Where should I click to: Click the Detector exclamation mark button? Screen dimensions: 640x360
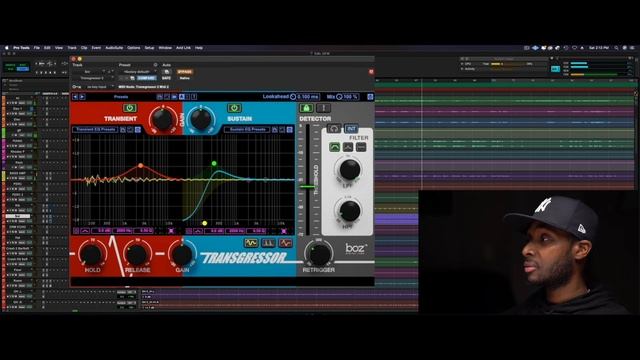324,108
